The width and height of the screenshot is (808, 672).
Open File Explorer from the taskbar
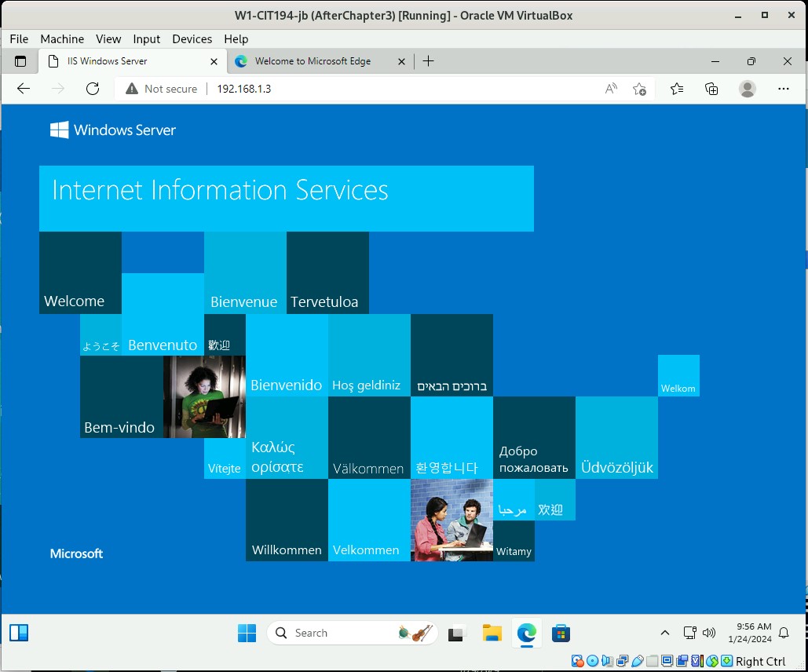click(492, 633)
